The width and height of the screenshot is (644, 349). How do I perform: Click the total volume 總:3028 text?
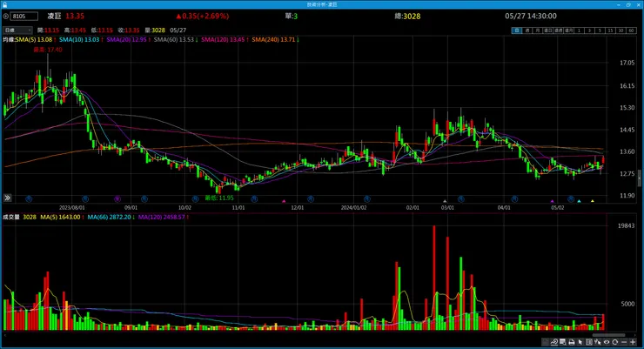407,16
